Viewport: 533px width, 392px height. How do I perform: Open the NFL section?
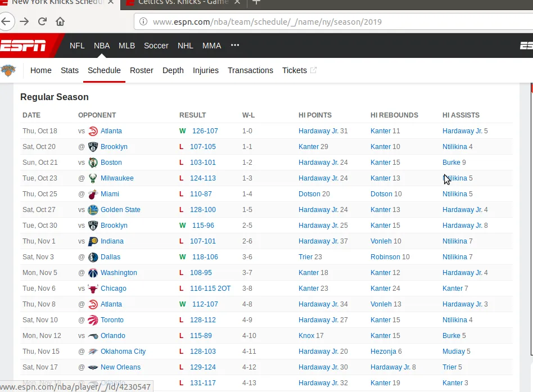pyautogui.click(x=77, y=46)
